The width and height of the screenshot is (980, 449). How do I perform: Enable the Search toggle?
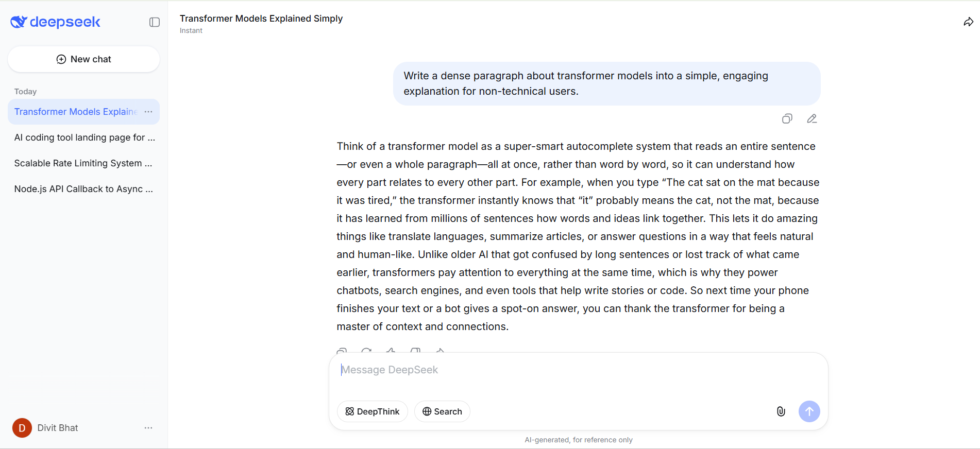[x=442, y=411]
